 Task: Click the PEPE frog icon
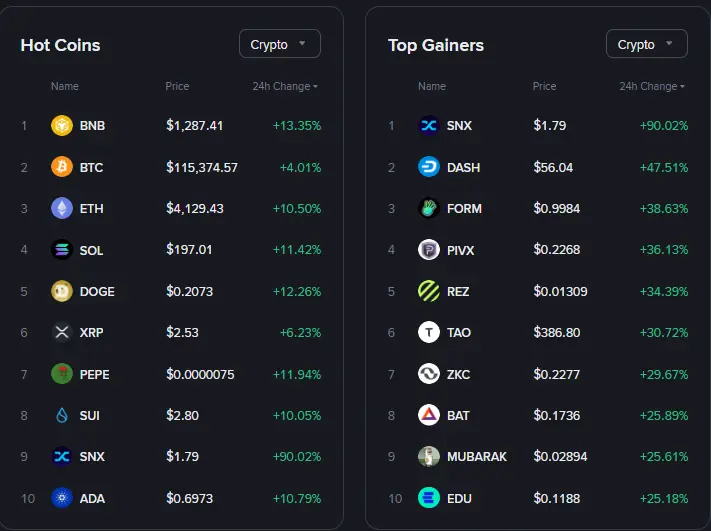pos(62,374)
